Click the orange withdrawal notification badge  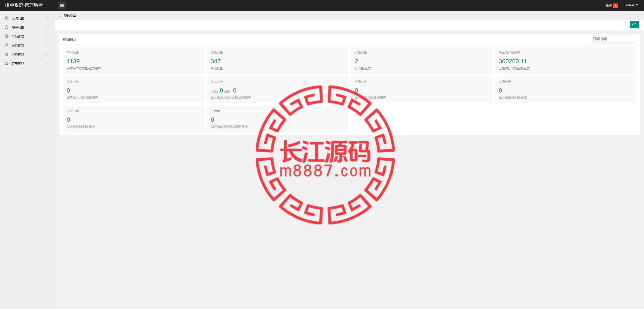(616, 6)
